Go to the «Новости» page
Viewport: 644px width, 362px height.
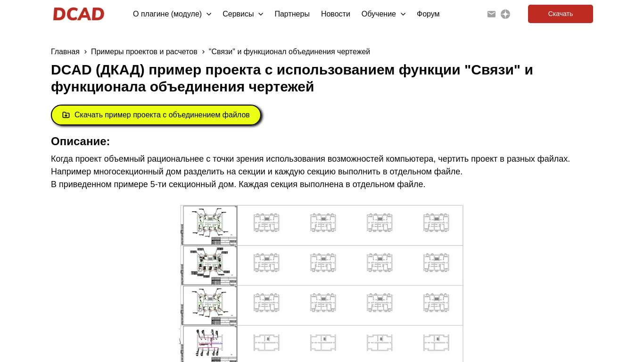click(x=336, y=14)
